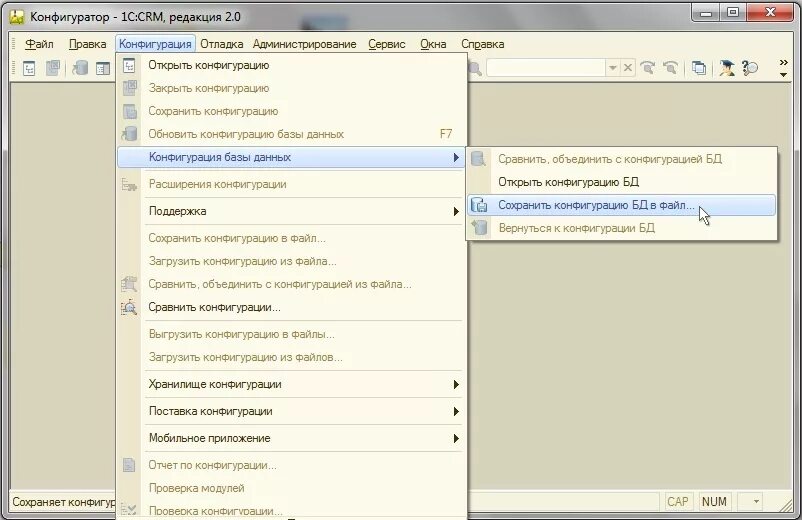Click the CAP indicator in status bar
Image resolution: width=802 pixels, height=520 pixels.
click(x=678, y=502)
